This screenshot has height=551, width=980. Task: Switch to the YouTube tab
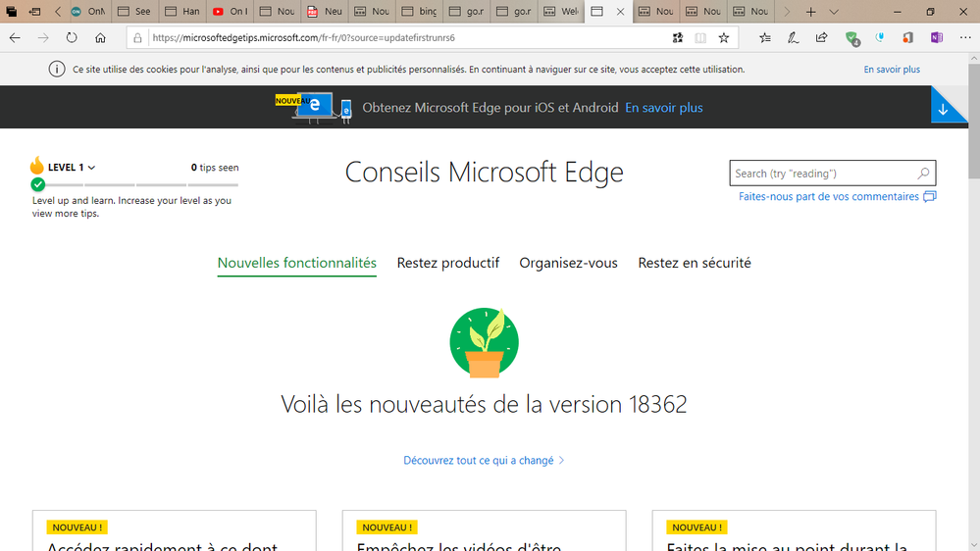230,11
